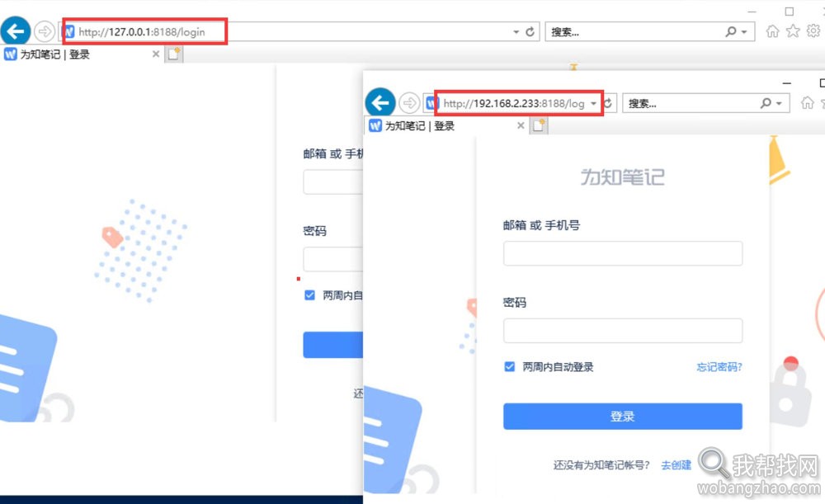Open search provider dropdown in 192.168.2.233 window
The width and height of the screenshot is (825, 504).
coord(780,104)
